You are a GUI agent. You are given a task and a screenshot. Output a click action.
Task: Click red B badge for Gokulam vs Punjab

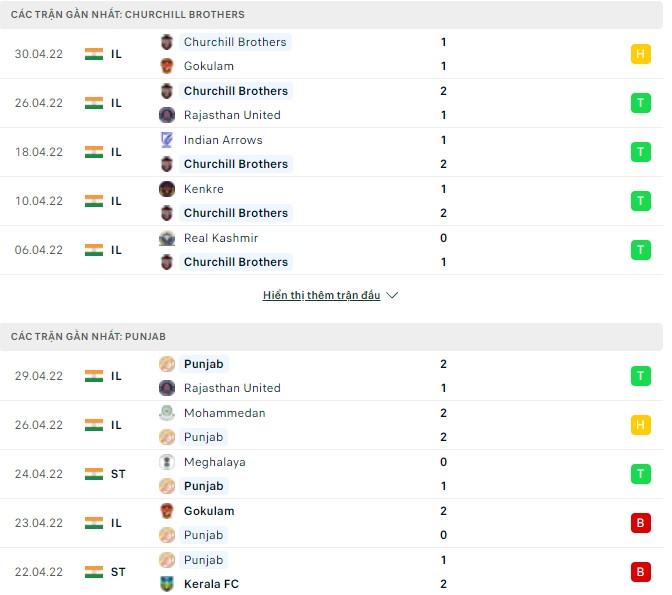click(640, 523)
